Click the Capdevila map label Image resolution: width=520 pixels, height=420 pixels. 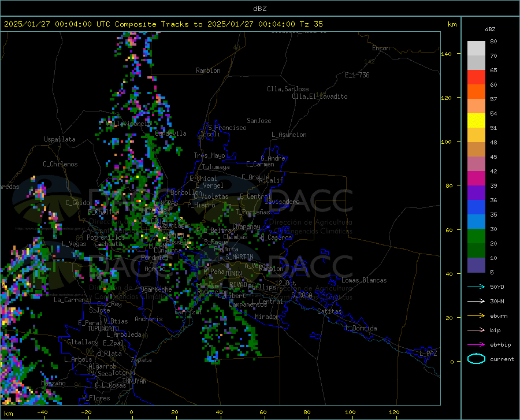pyautogui.click(x=170, y=133)
